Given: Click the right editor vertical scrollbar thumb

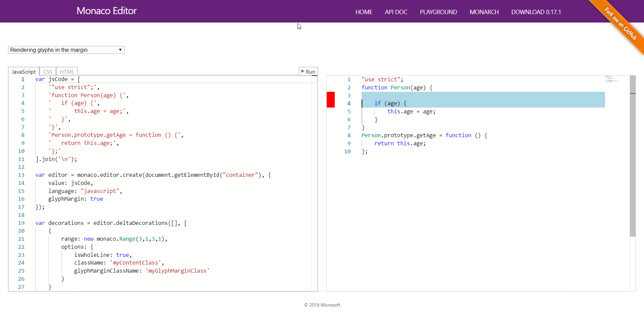Looking at the screenshot, I should coord(633,156).
